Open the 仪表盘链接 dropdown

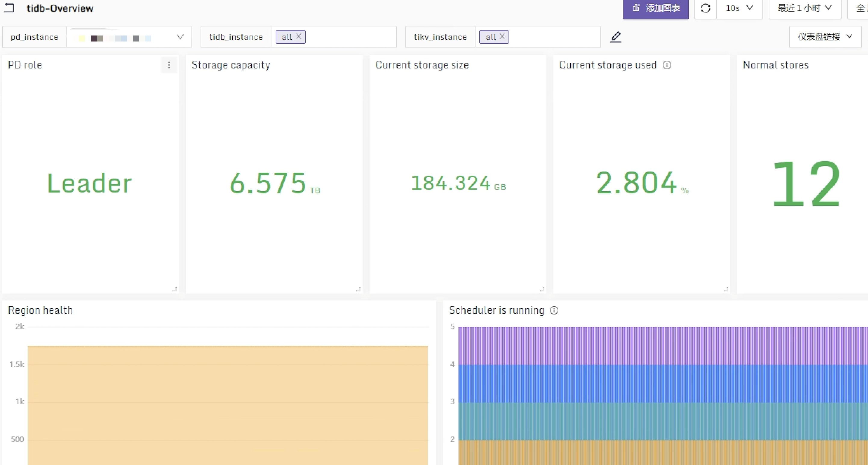point(825,37)
